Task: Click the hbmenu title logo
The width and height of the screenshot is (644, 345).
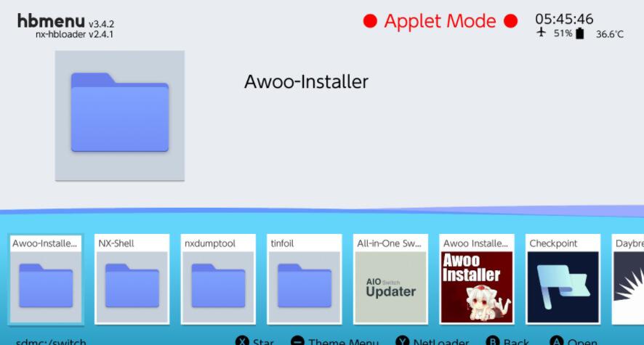Action: click(51, 20)
